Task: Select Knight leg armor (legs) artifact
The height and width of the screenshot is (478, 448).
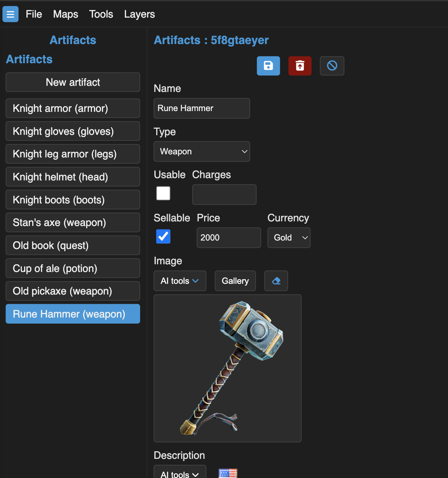Action: coord(73,154)
